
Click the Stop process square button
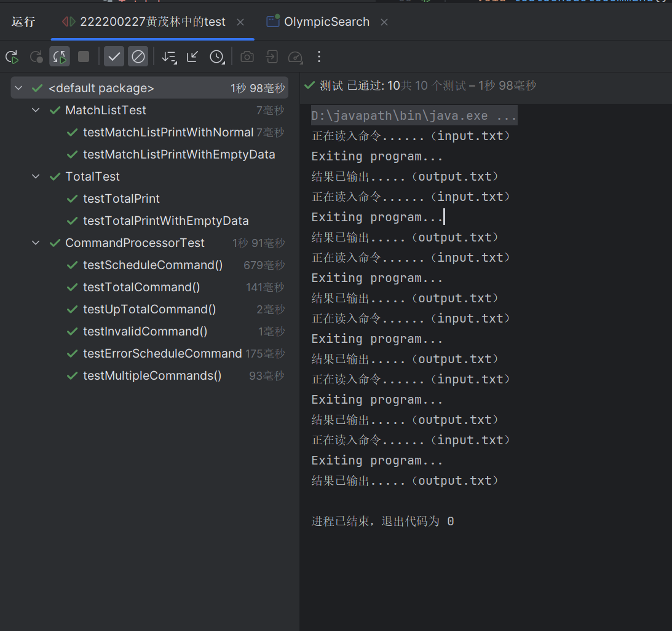(84, 57)
